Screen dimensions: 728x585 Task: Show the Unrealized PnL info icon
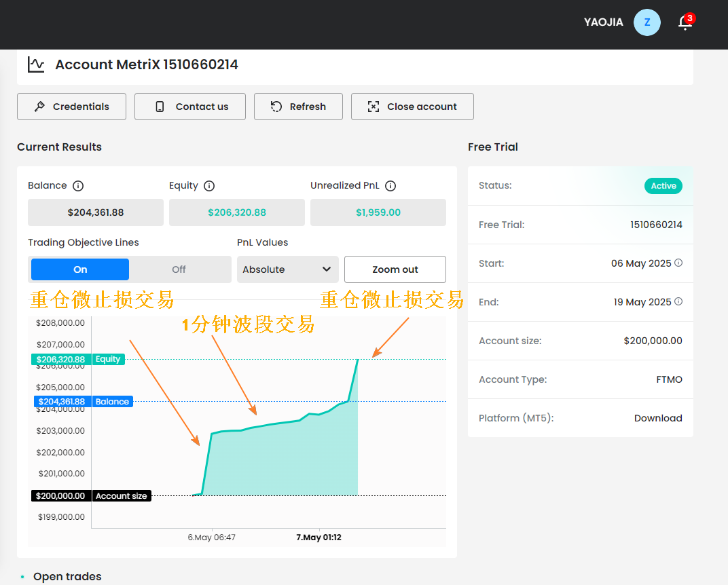(x=391, y=186)
